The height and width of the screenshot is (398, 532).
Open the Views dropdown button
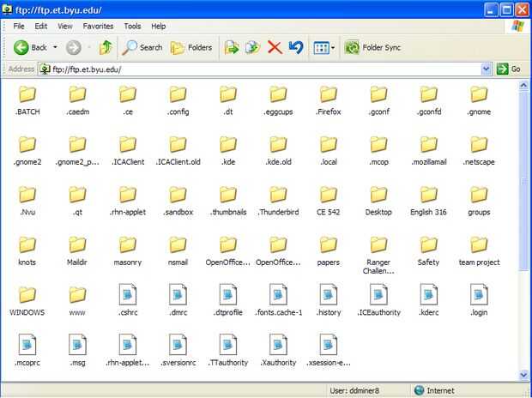tap(324, 48)
